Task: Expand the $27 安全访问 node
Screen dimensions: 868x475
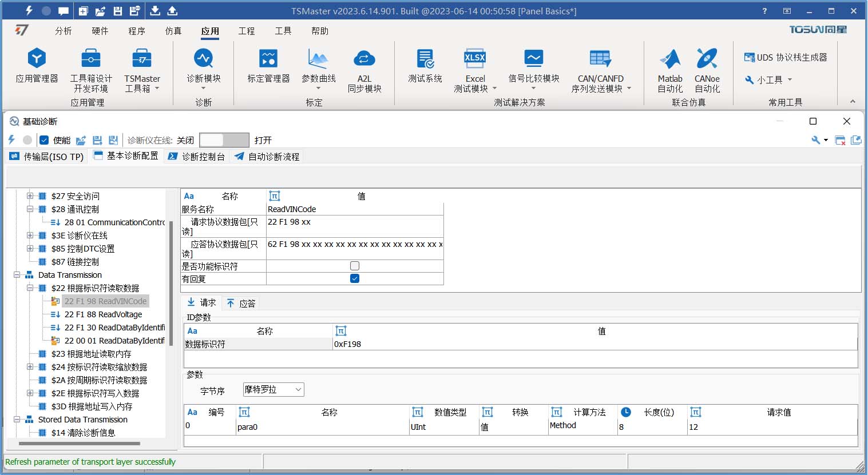Action: tap(30, 196)
